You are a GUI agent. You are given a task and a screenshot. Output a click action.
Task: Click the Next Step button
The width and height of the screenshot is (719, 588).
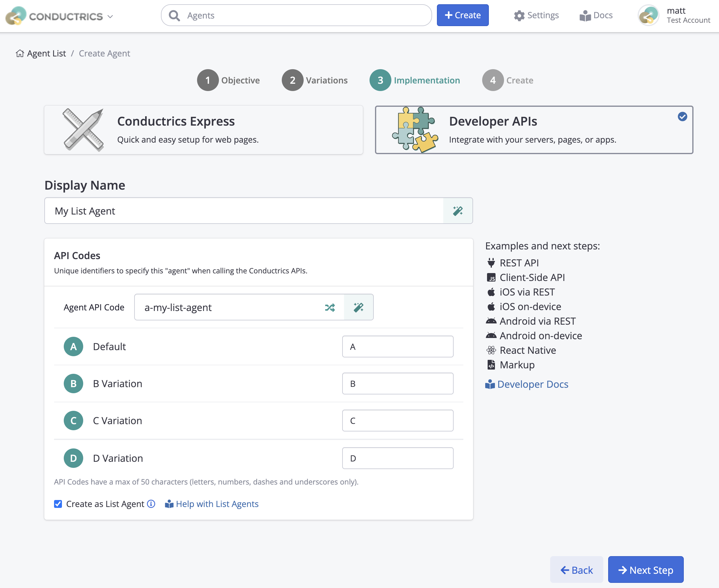click(646, 570)
